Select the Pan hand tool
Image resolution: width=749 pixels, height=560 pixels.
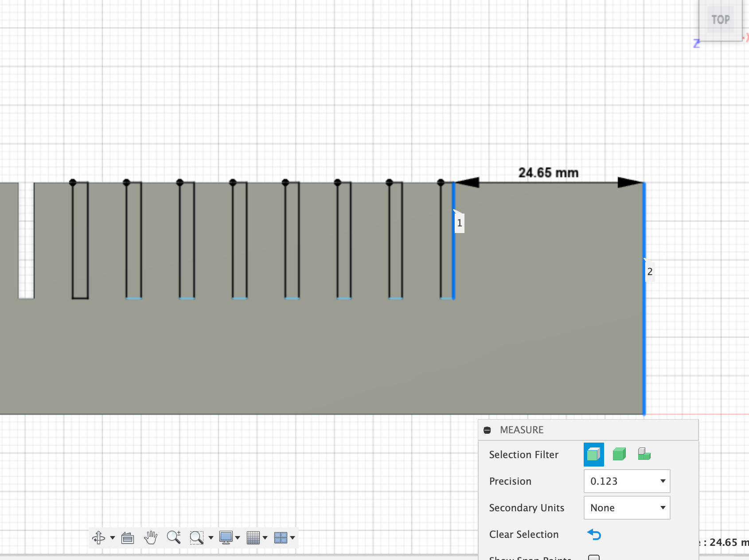click(151, 537)
